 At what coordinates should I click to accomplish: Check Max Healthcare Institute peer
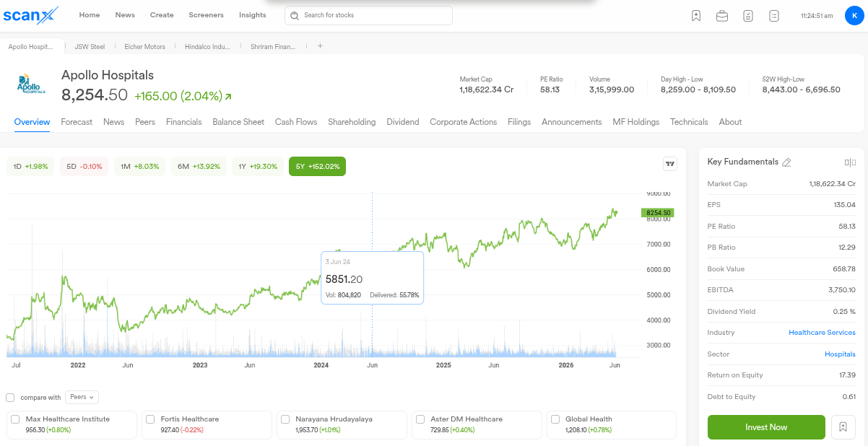[15, 419]
